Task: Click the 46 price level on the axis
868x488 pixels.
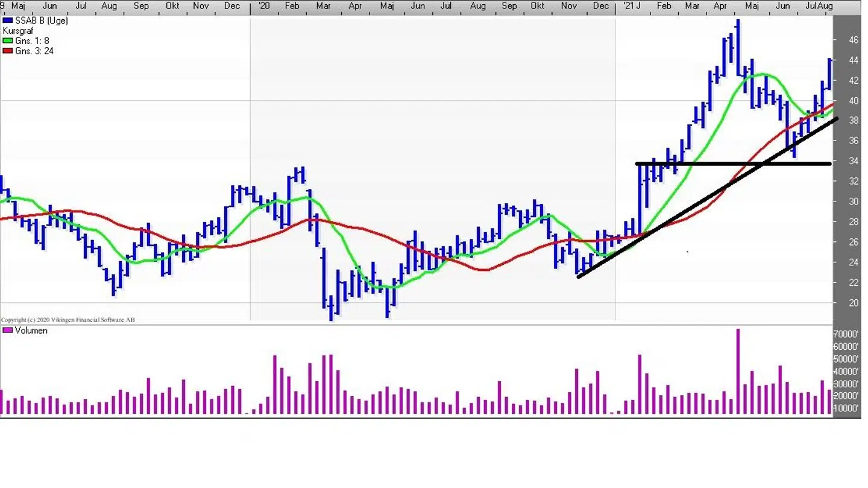Action: pyautogui.click(x=854, y=40)
